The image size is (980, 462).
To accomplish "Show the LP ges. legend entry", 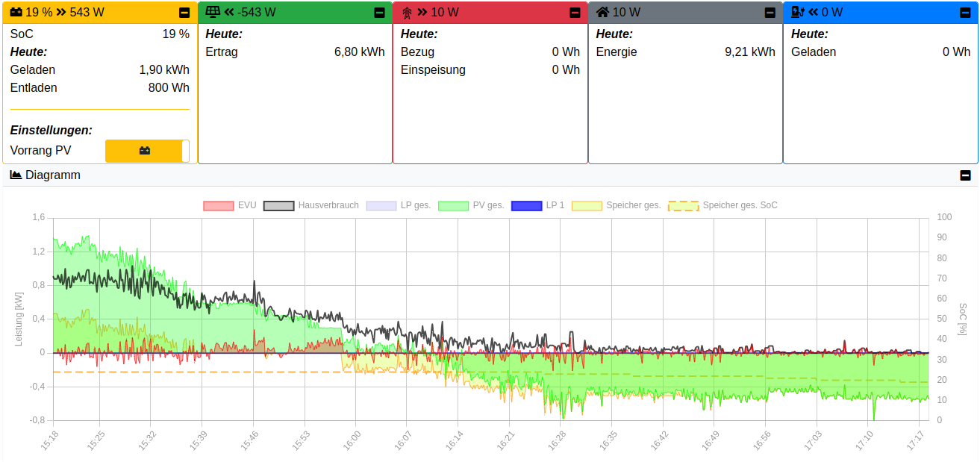I will click(x=399, y=205).
